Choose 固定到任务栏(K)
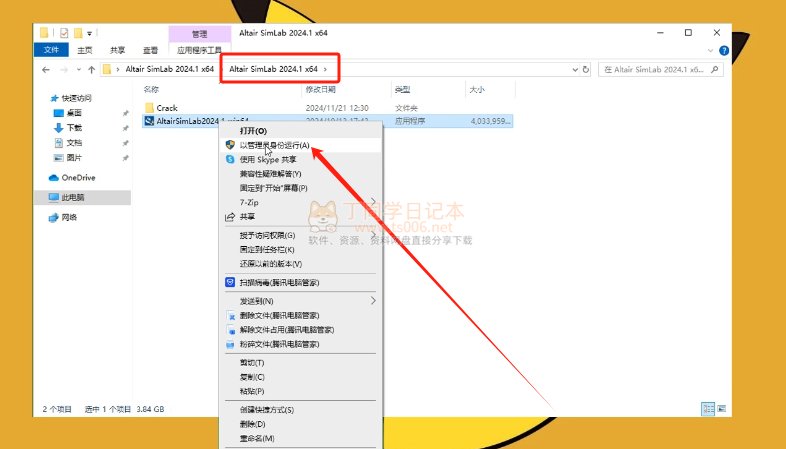This screenshot has width=786, height=449. click(301, 250)
